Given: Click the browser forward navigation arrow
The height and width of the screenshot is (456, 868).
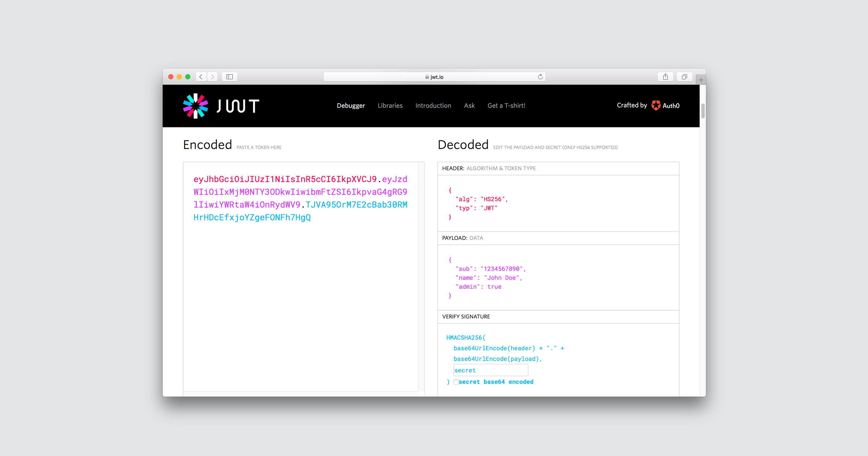Looking at the screenshot, I should pos(212,76).
